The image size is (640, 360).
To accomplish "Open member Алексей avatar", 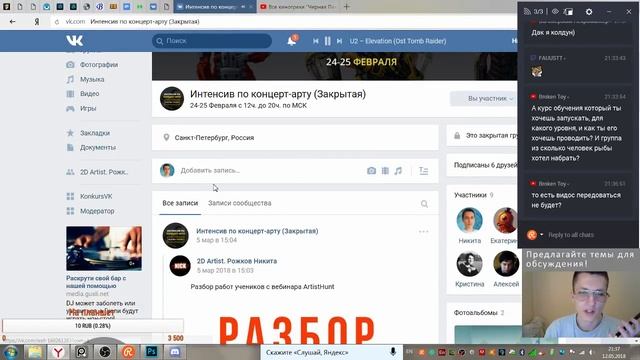I will point(506,264).
